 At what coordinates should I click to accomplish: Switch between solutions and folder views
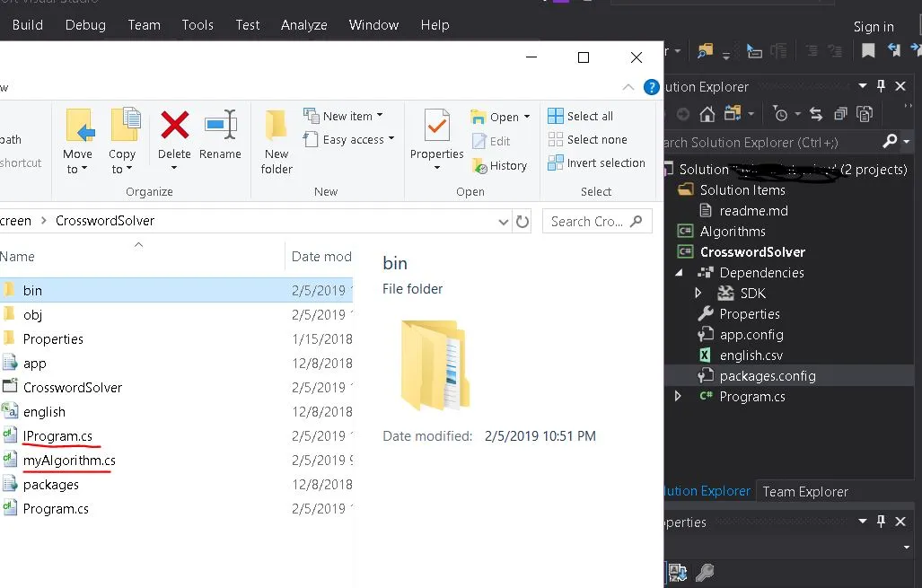coord(733,113)
